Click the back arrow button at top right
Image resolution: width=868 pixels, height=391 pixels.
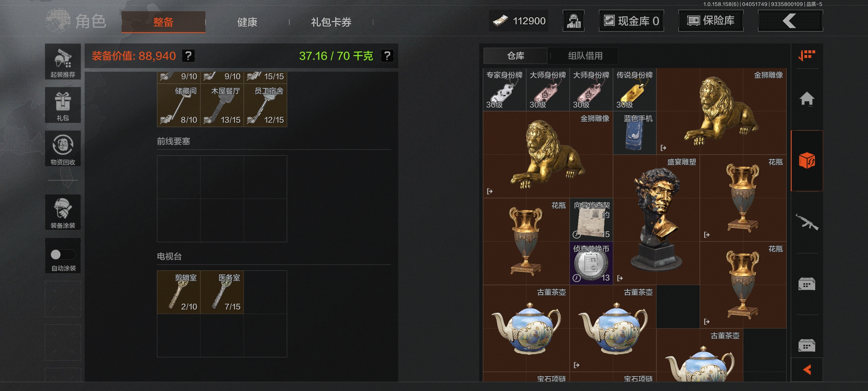tap(790, 21)
